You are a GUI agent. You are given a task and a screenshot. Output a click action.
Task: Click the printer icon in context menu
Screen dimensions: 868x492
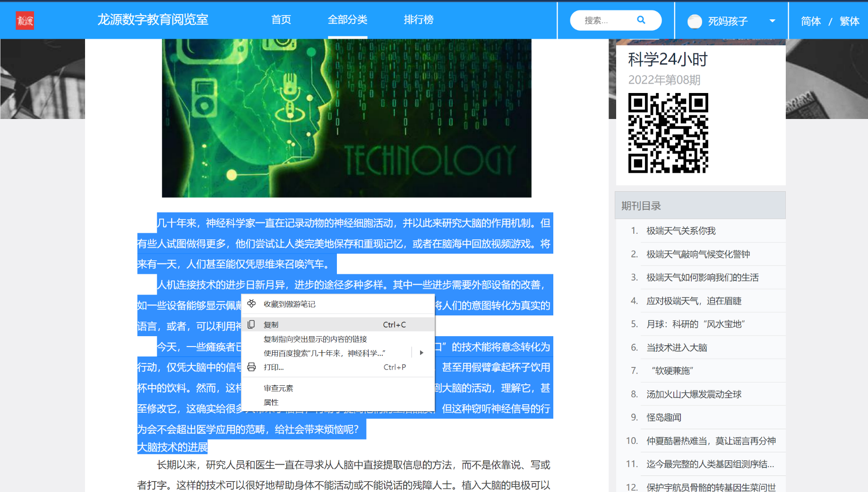coord(251,367)
